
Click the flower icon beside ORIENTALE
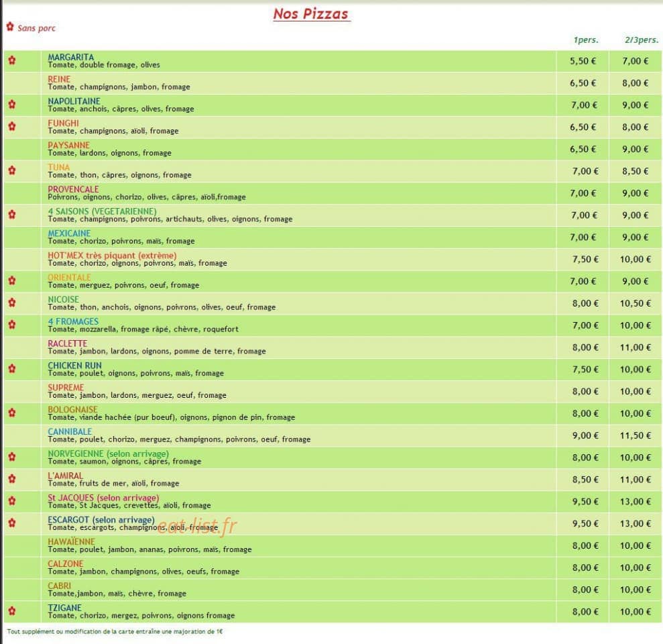pyautogui.click(x=12, y=280)
